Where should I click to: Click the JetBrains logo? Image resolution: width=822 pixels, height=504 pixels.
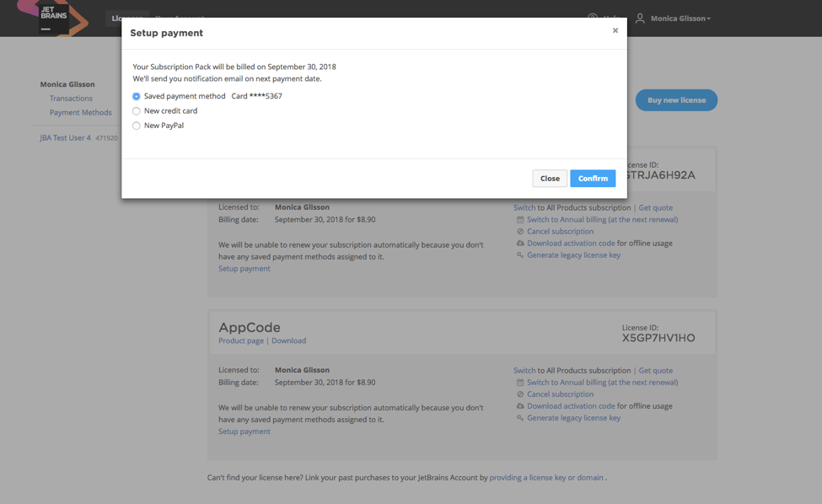[x=54, y=18]
